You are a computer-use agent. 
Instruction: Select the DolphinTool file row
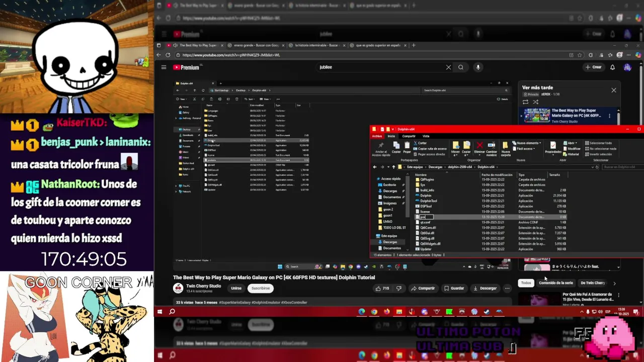491,201
